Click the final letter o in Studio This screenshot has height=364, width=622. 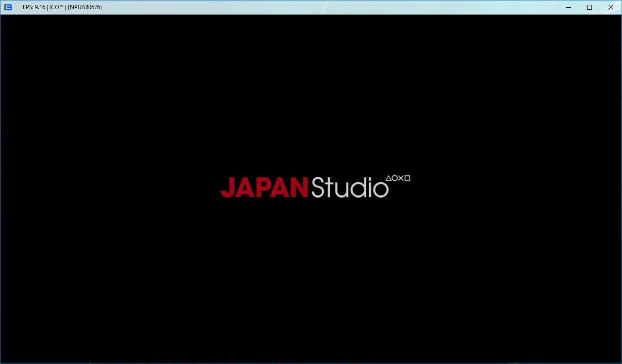pos(380,190)
